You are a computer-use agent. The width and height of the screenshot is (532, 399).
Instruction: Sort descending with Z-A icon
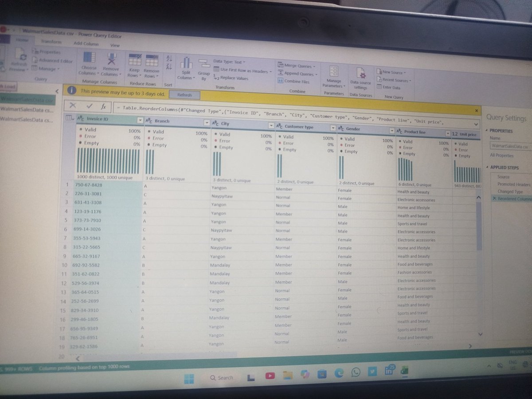pos(168,67)
